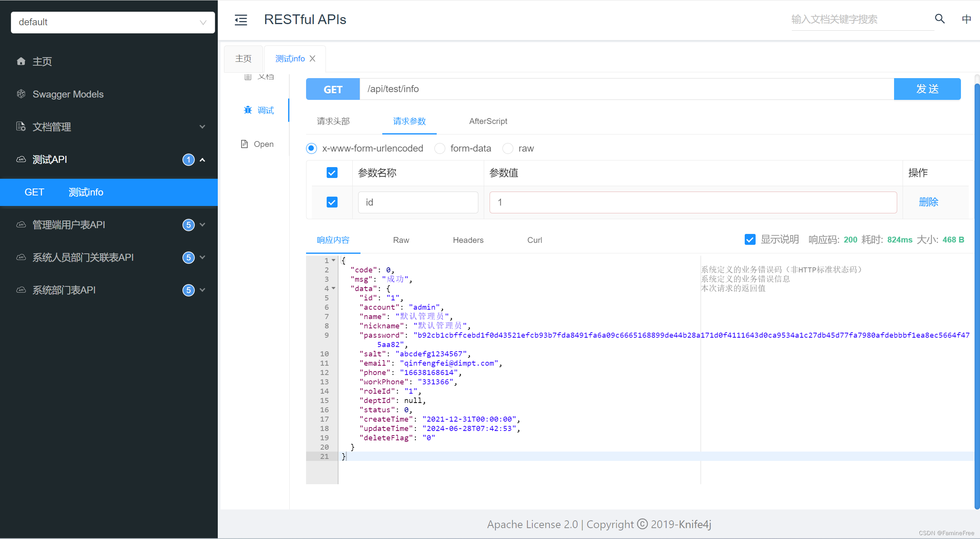Toggle the 显示说明 checkbox
Image resolution: width=980 pixels, height=539 pixels.
click(750, 239)
